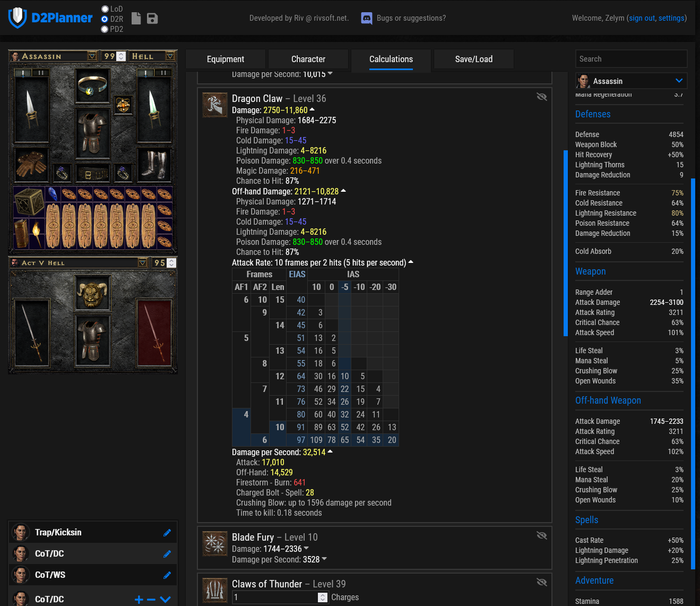The height and width of the screenshot is (606, 700).
Task: Open the Assassin class dropdown in sidebar
Action: pyautogui.click(x=679, y=81)
